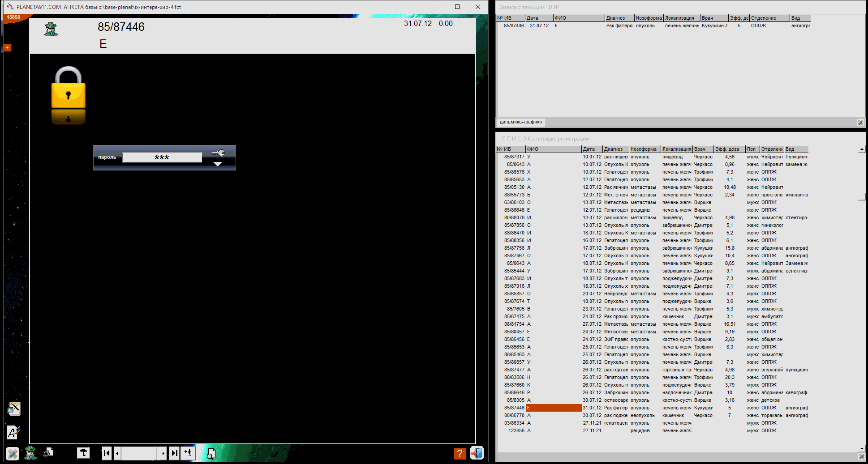Expand the orange plus button on left edge
868x464 pixels.
point(7,47)
